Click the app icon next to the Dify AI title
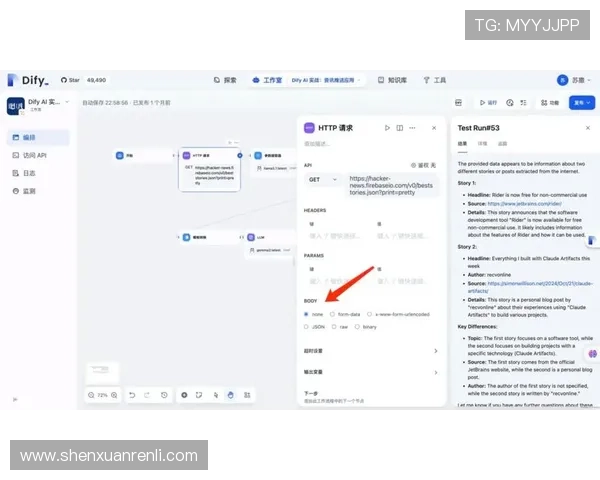Image resolution: width=600 pixels, height=480 pixels. pos(16,106)
